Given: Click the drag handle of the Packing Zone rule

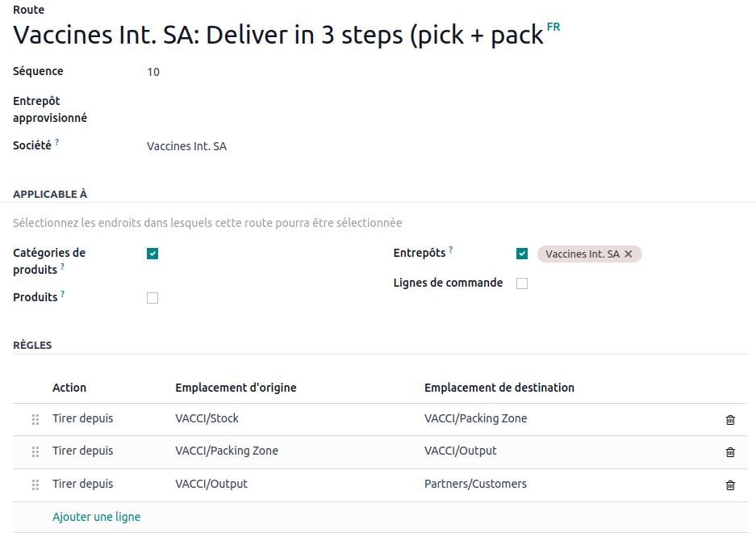Looking at the screenshot, I should 35,452.
